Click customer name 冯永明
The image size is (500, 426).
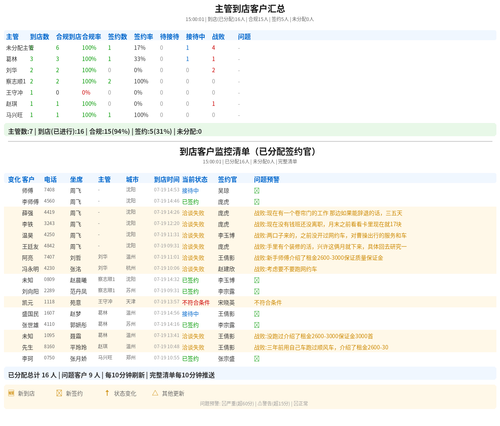click(30, 269)
